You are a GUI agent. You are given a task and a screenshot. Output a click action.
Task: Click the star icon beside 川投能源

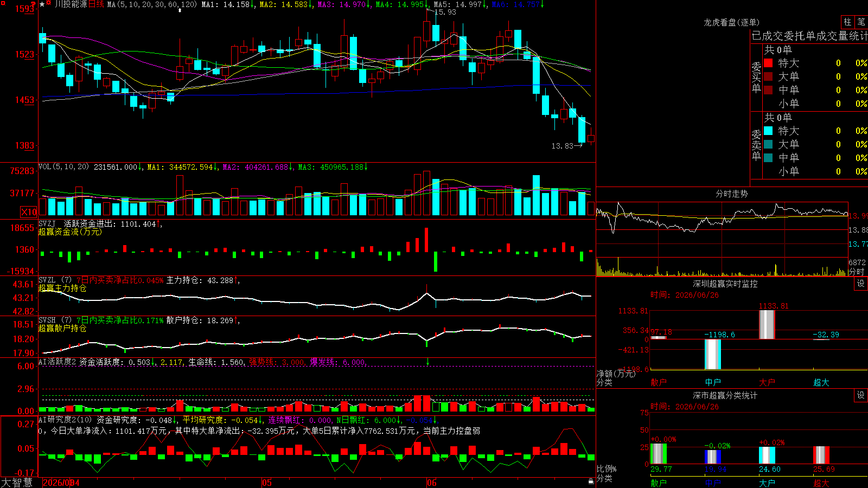(42, 4)
